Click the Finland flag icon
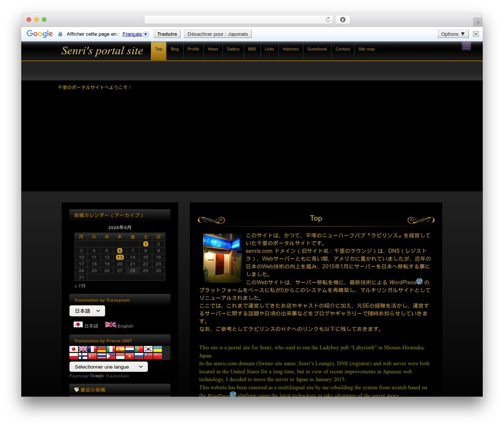Screen dimensions: 504x427 (83, 356)
